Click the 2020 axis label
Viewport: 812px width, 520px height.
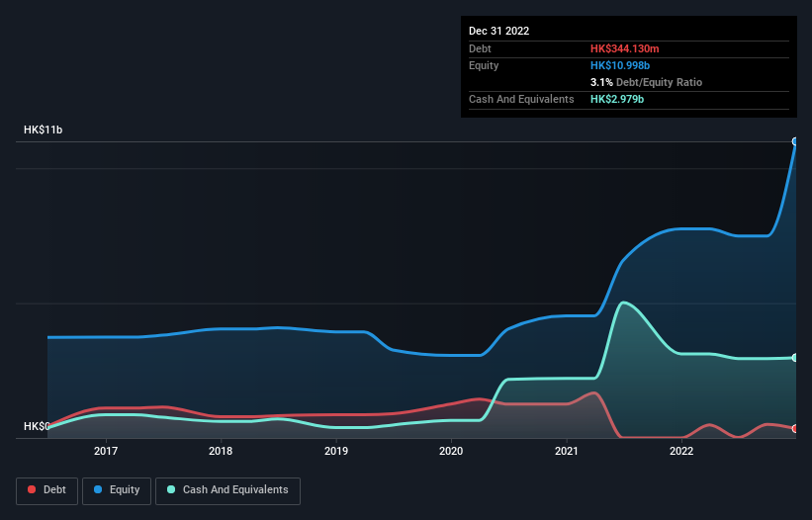(451, 451)
